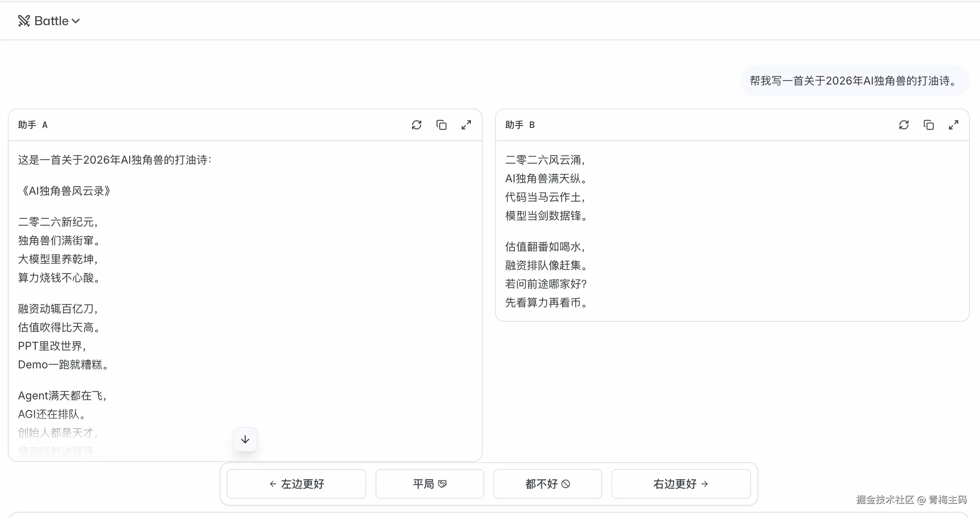This screenshot has width=980, height=518.
Task: Vote 平局 (tie)
Action: tap(430, 484)
